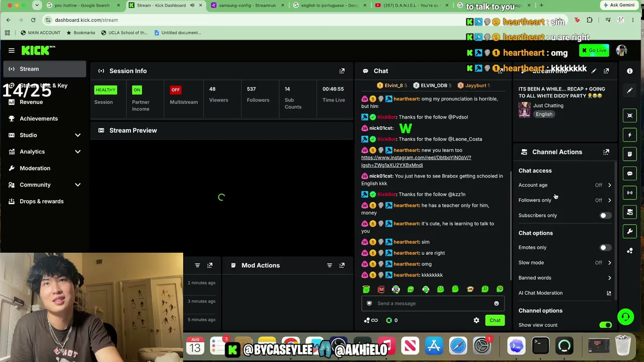644x362 pixels.
Task: Click the ELVIN_ODB leaderboard name
Action: pos(434,85)
